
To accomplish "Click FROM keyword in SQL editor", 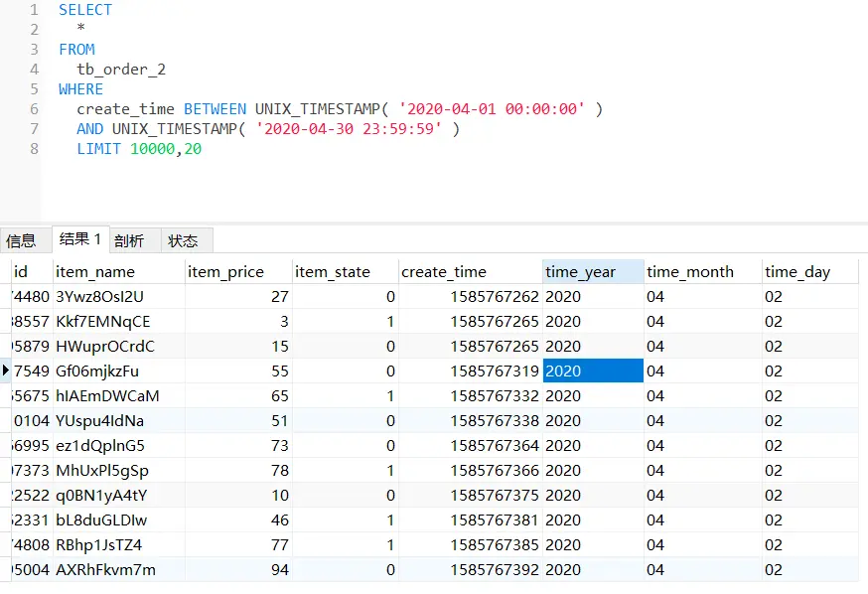I will pos(76,50).
